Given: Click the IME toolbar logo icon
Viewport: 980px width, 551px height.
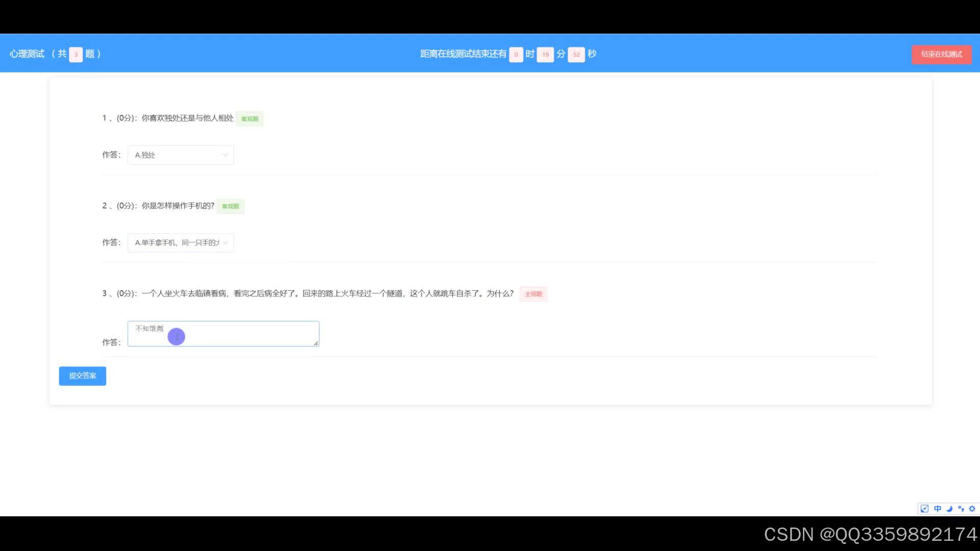Looking at the screenshot, I should 924,509.
